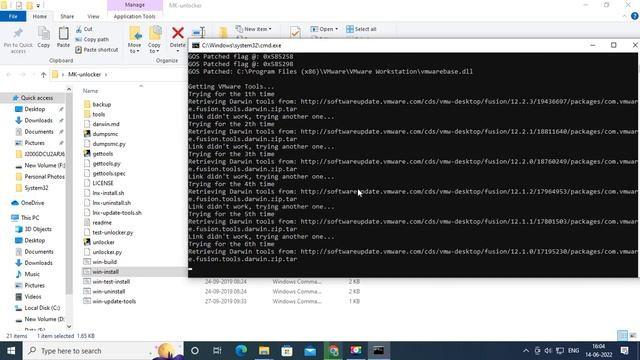The width and height of the screenshot is (640, 360).
Task: Select the Manage contextual tab
Action: (135, 5)
